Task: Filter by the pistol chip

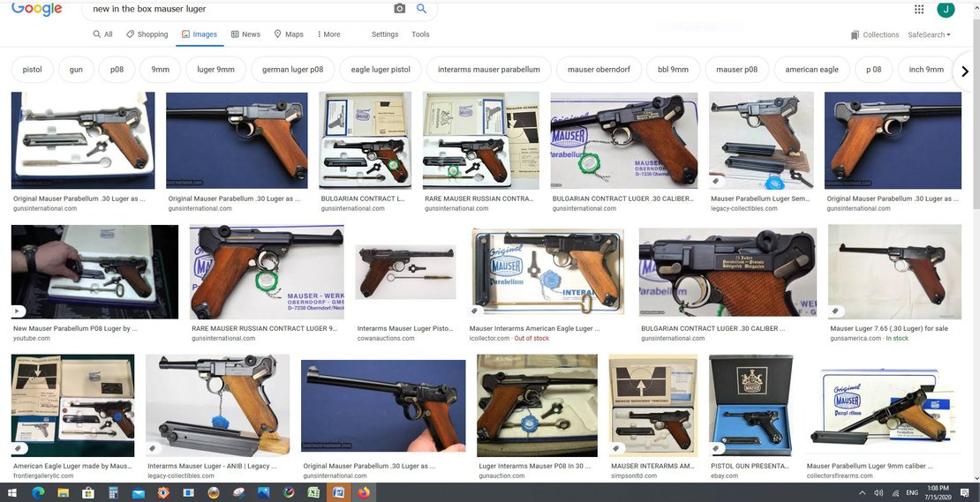Action: click(x=33, y=70)
